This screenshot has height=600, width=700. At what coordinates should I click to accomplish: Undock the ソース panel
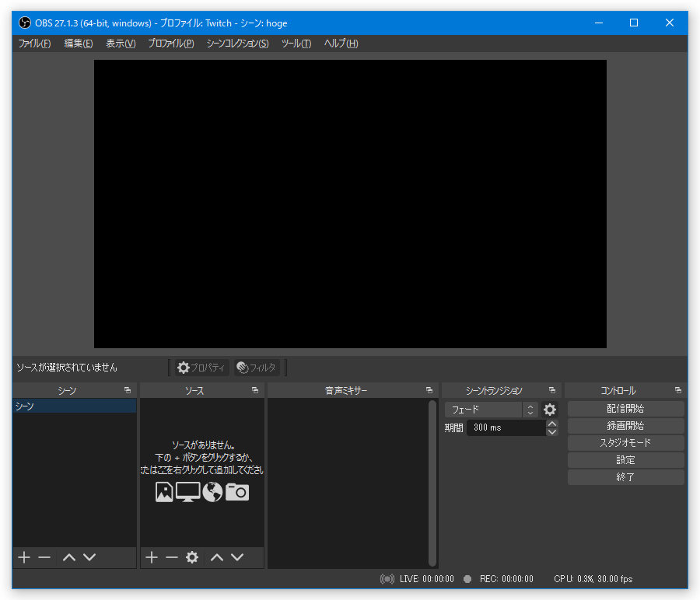point(255,390)
